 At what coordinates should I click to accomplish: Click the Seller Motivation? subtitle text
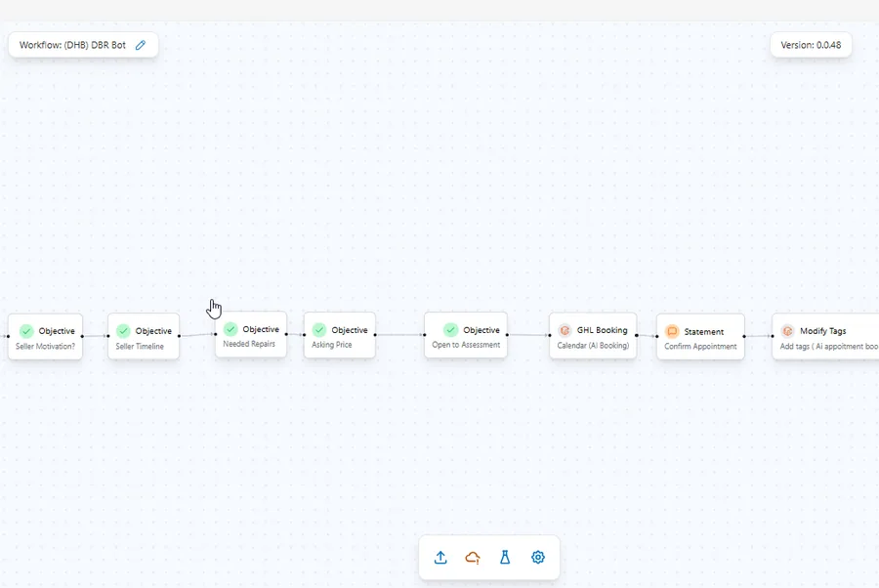tap(45, 346)
